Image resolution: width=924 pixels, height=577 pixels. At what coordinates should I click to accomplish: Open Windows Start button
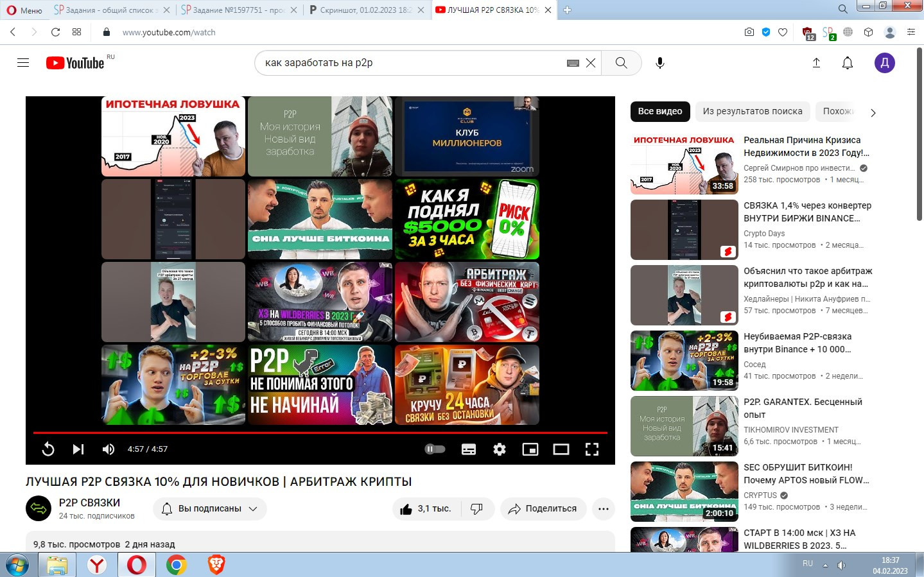tap(18, 565)
